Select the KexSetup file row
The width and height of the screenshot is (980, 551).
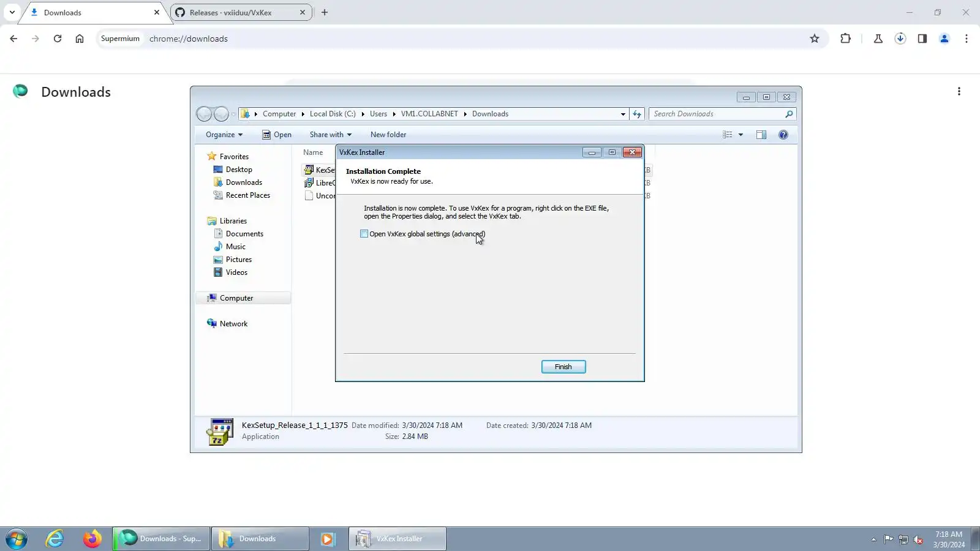pyautogui.click(x=320, y=170)
